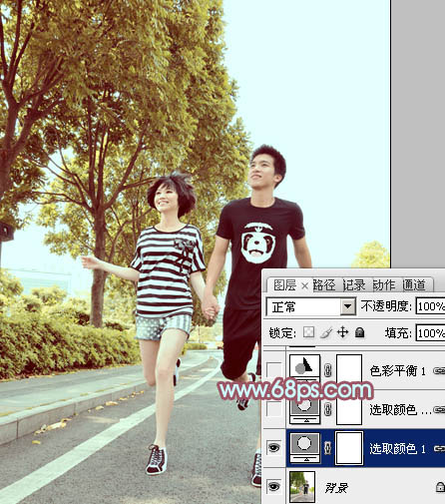Open the 动作 tab

point(384,285)
